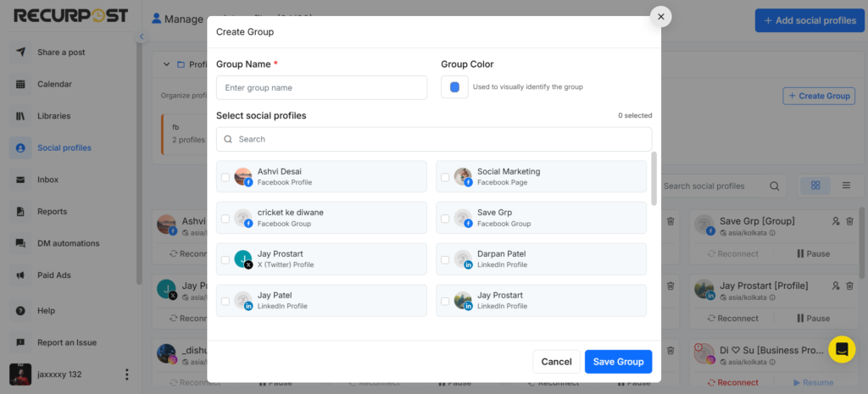Click the Cancel button
The width and height of the screenshot is (868, 394).
point(556,362)
